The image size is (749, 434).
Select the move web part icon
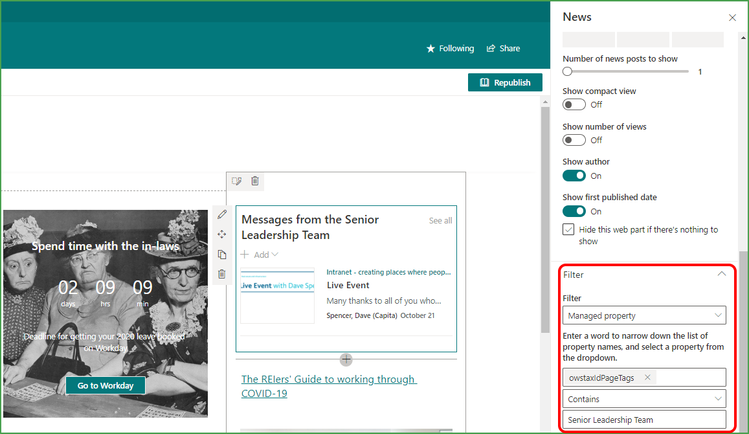(222, 234)
